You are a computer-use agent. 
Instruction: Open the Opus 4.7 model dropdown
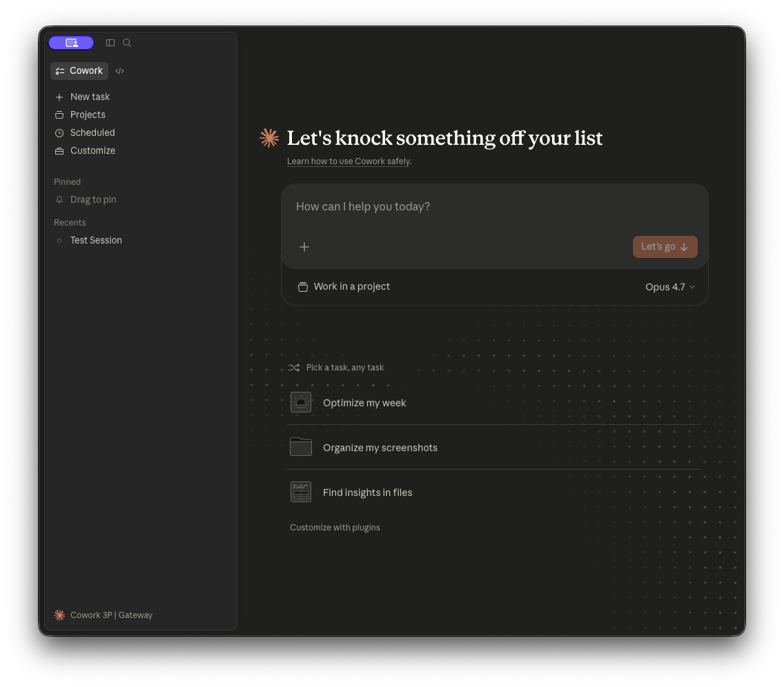coord(669,287)
